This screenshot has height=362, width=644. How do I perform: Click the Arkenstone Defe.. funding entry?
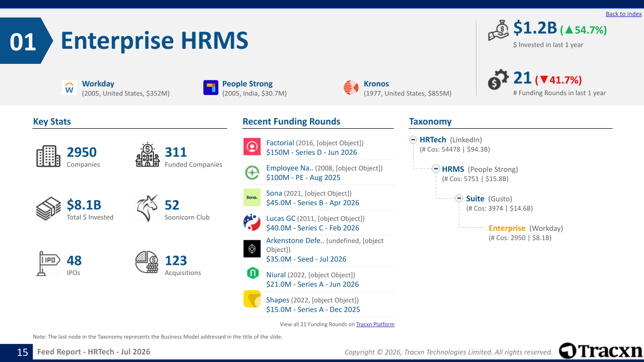(318, 250)
